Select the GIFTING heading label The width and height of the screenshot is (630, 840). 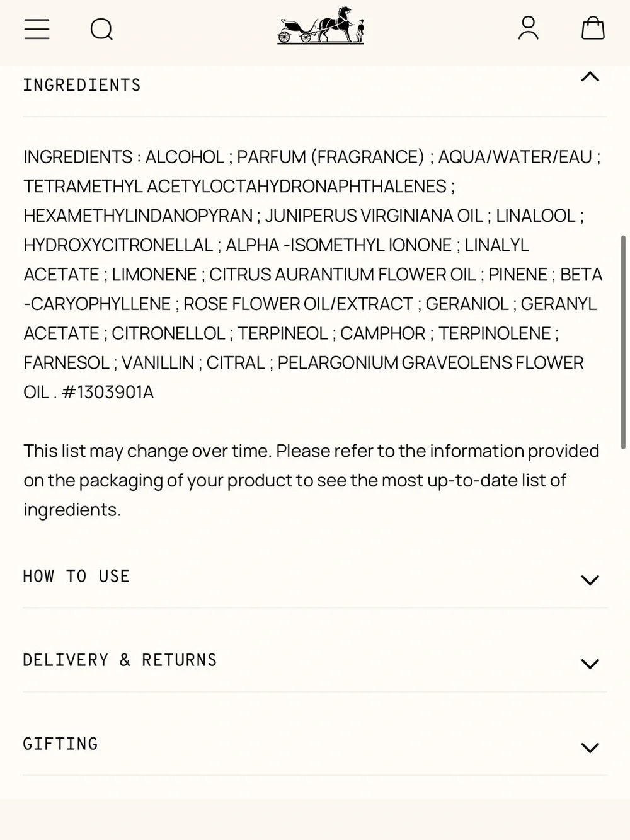[60, 744]
